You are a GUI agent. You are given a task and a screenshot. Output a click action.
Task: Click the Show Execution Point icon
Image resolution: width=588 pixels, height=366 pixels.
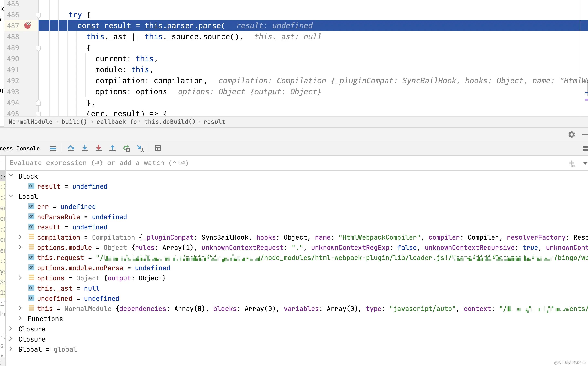pyautogui.click(x=53, y=148)
